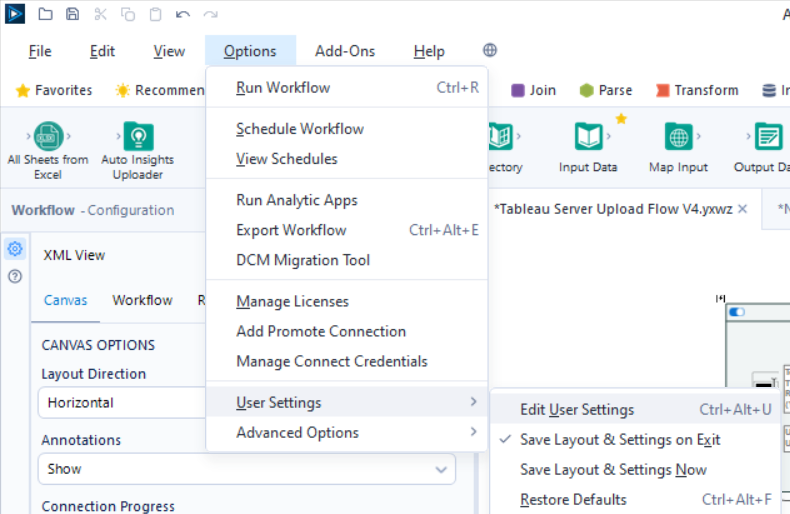Open the Join tool category

[534, 90]
